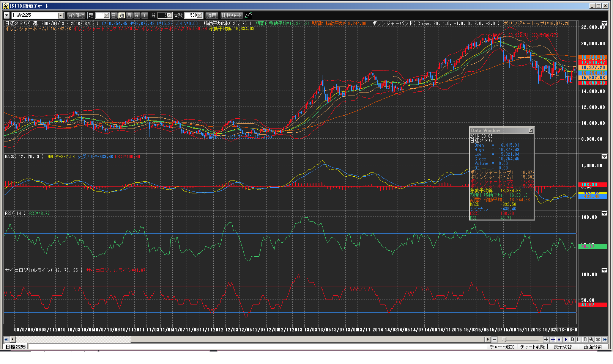The image size is (613, 364).
Task: Click the magnifier zoom icon
Action: [x=591, y=339]
